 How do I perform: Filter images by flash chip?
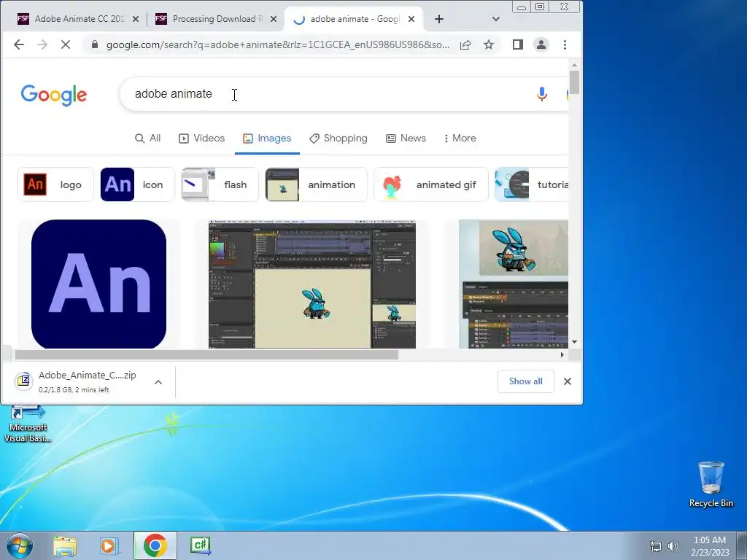[220, 184]
